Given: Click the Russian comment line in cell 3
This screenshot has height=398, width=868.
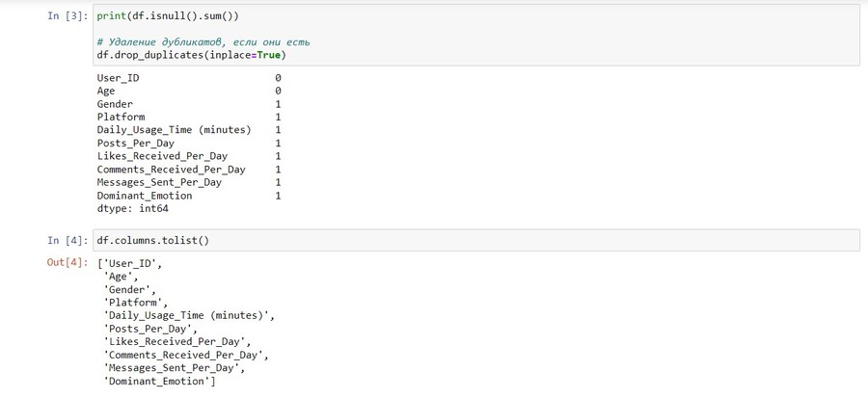Looking at the screenshot, I should click(x=203, y=42).
